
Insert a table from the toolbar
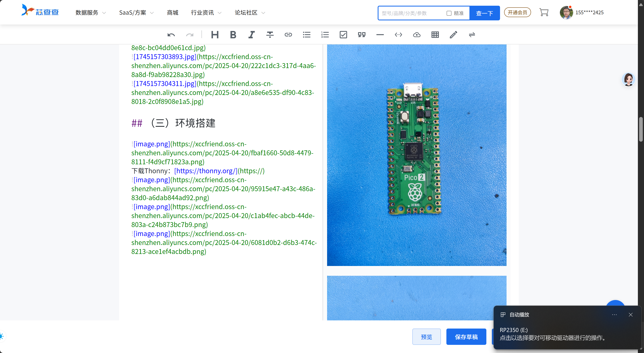(x=435, y=35)
